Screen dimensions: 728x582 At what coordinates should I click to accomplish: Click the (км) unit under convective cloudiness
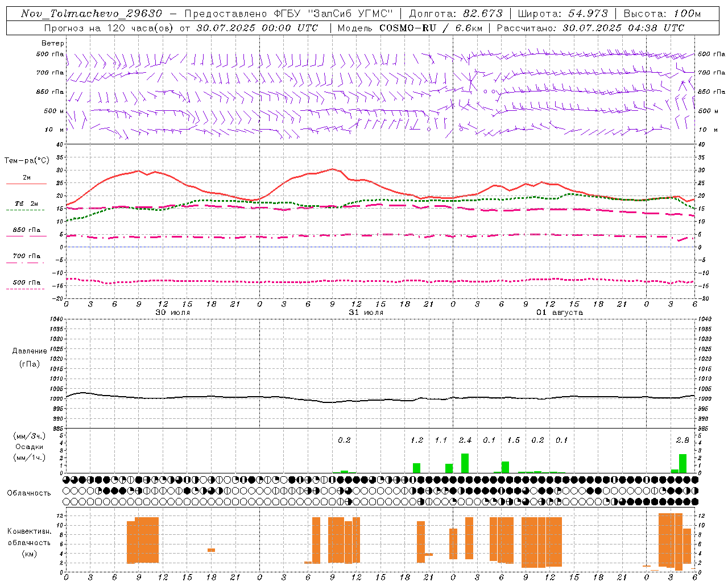pyautogui.click(x=29, y=554)
